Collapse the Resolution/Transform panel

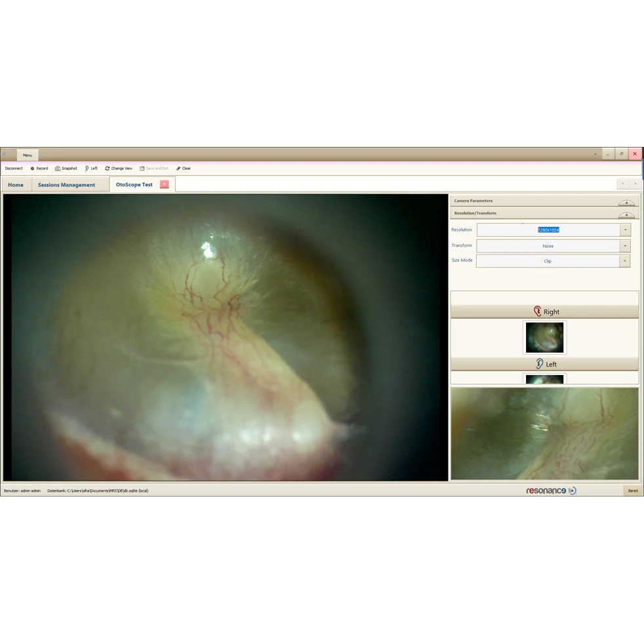pos(626,215)
